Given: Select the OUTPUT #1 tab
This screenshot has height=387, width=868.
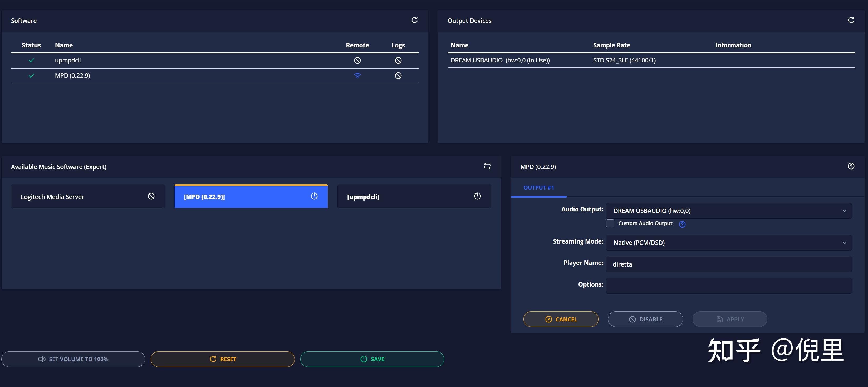Looking at the screenshot, I should click(538, 187).
